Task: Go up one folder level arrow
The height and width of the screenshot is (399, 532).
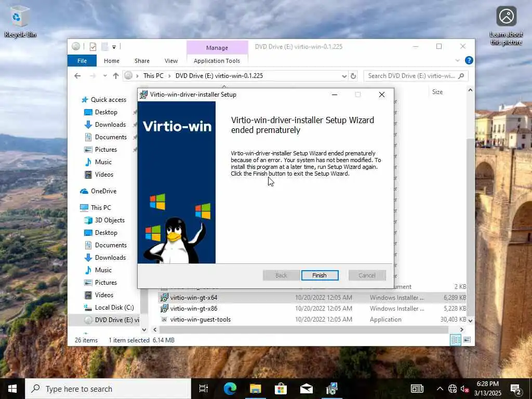Action: point(116,76)
